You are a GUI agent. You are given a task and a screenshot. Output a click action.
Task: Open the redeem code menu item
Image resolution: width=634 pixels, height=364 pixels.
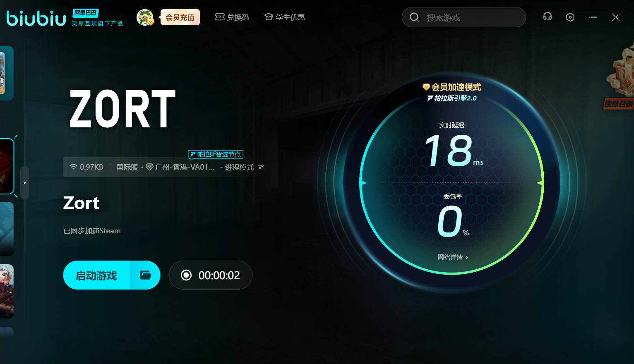(x=232, y=17)
